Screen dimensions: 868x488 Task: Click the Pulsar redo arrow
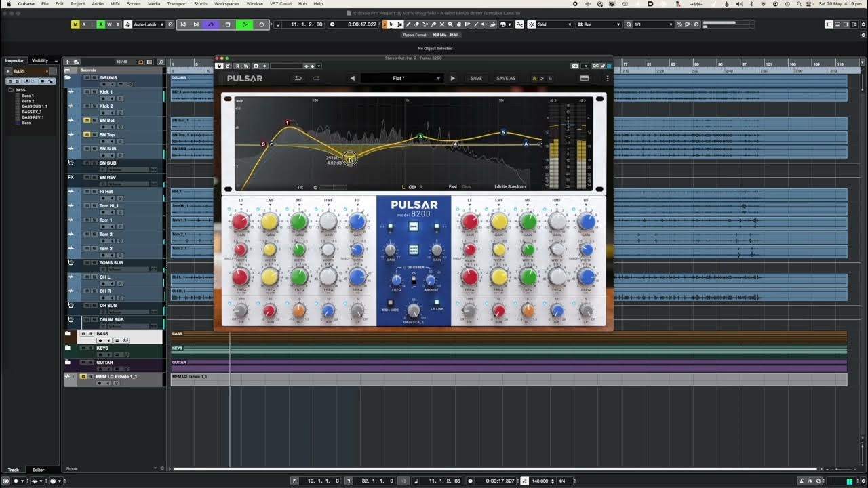coord(316,78)
